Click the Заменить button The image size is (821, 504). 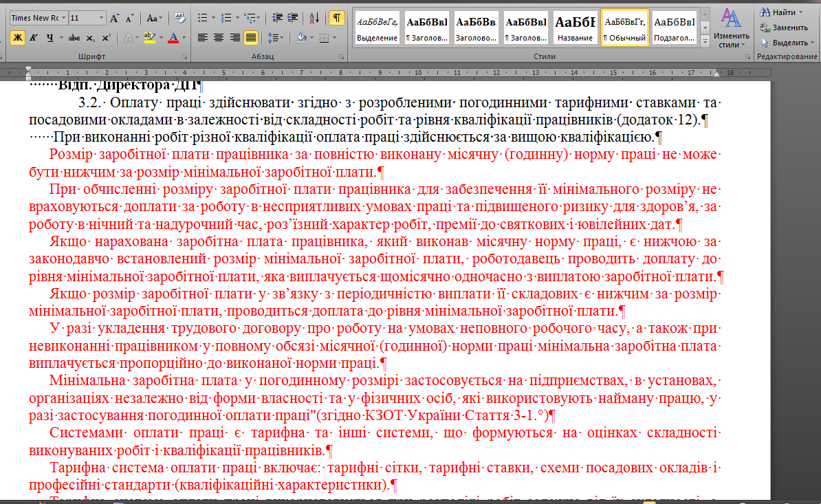(x=784, y=28)
